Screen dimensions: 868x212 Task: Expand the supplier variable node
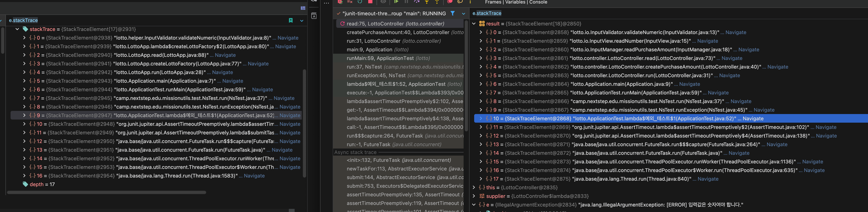click(x=474, y=196)
